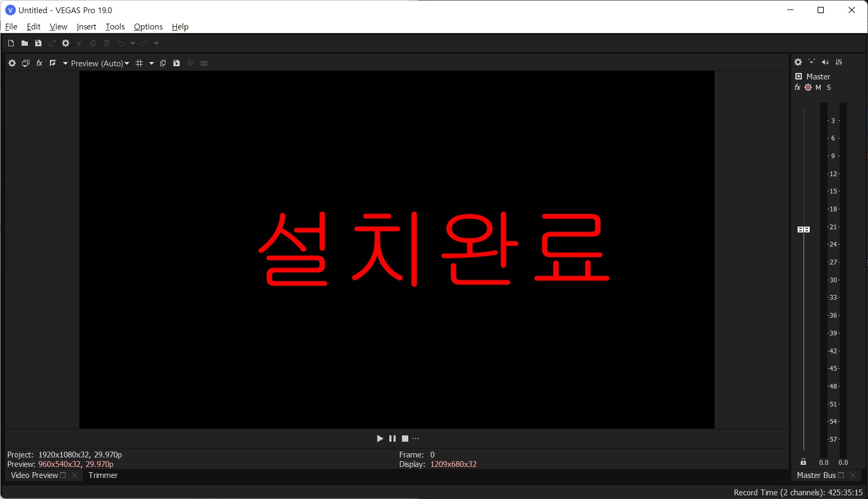868x499 pixels.
Task: Click the Insert FX icon on the Master bus
Action: pos(797,87)
